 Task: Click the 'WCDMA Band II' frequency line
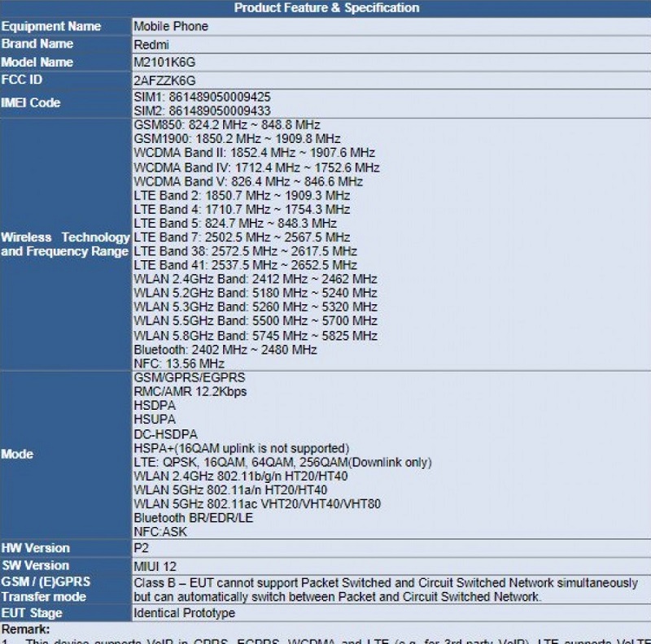coord(254,153)
